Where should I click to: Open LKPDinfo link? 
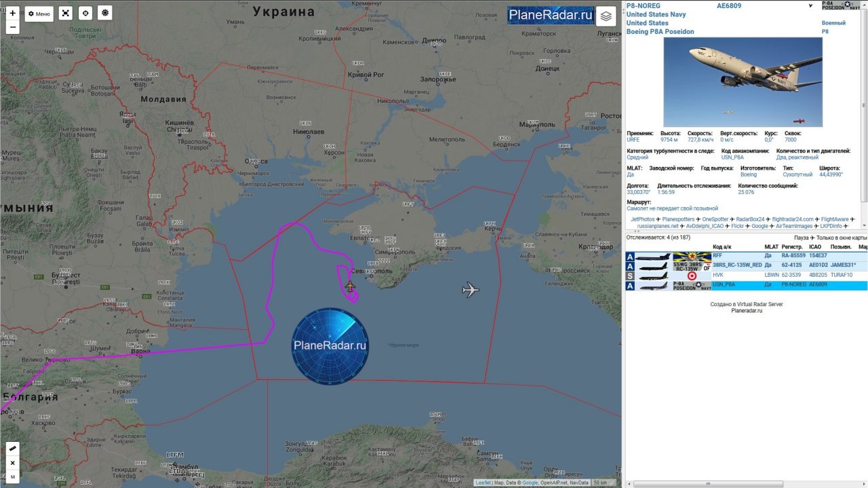831,226
